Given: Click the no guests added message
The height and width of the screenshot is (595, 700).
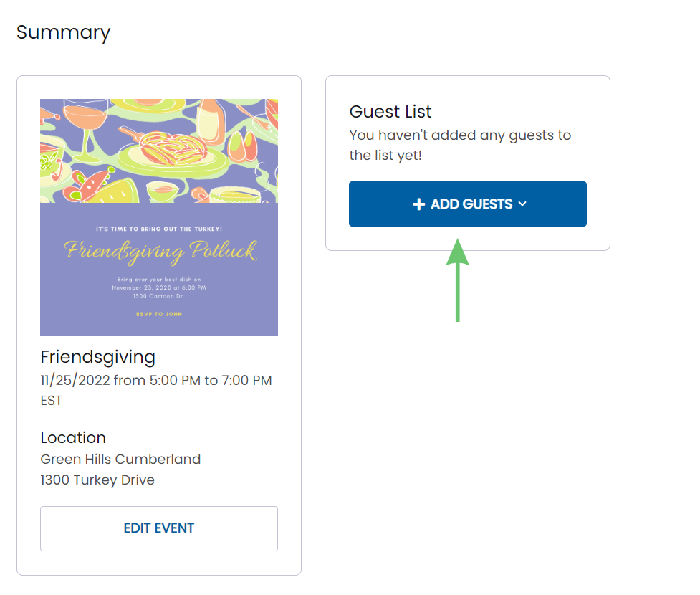Looking at the screenshot, I should [x=460, y=146].
